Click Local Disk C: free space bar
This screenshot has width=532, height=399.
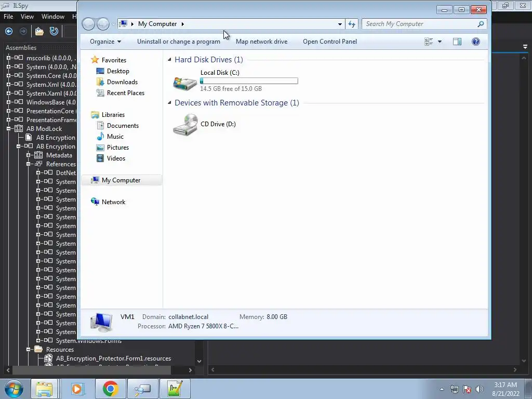[249, 81]
